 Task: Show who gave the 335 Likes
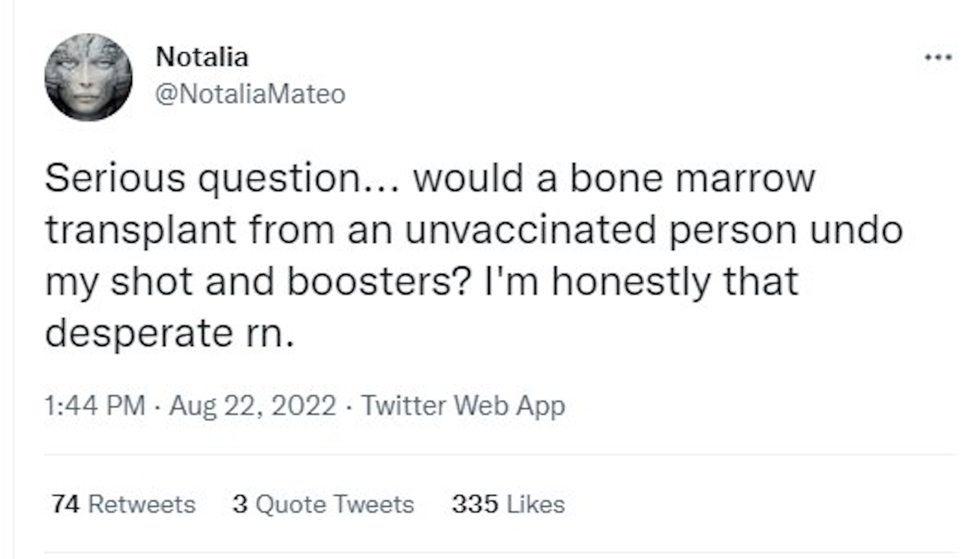point(508,504)
